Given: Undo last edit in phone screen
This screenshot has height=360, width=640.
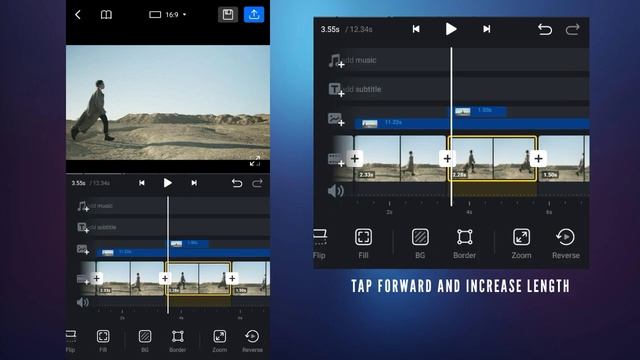Looking at the screenshot, I should coord(237,183).
